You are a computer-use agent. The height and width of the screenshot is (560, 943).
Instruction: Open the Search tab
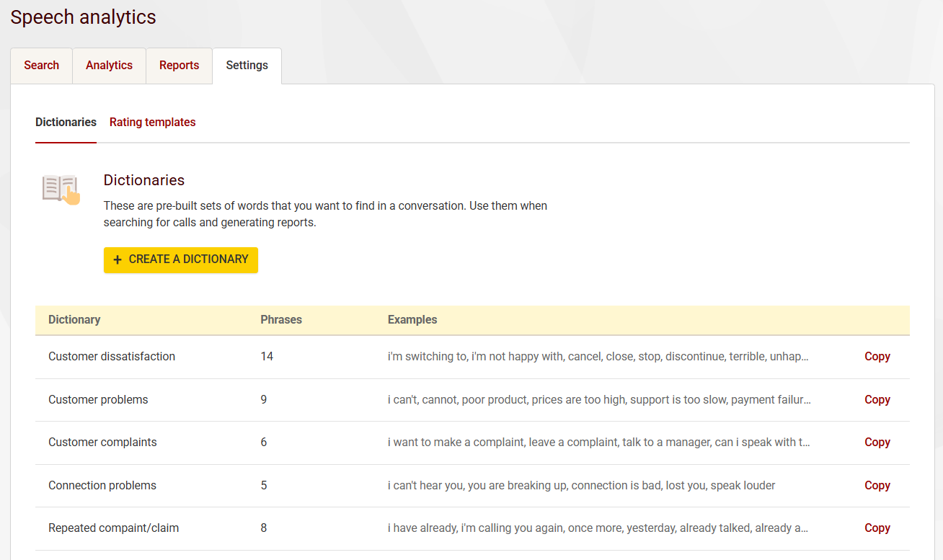pos(41,66)
